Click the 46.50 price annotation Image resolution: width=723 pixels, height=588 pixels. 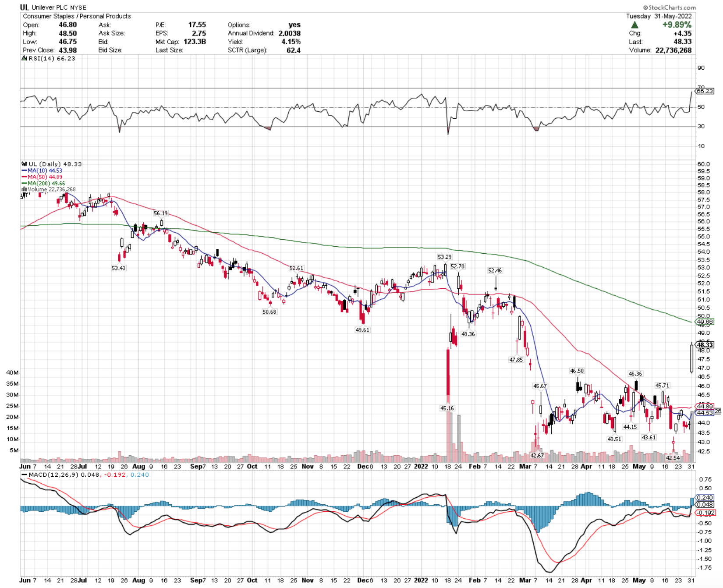click(x=577, y=371)
